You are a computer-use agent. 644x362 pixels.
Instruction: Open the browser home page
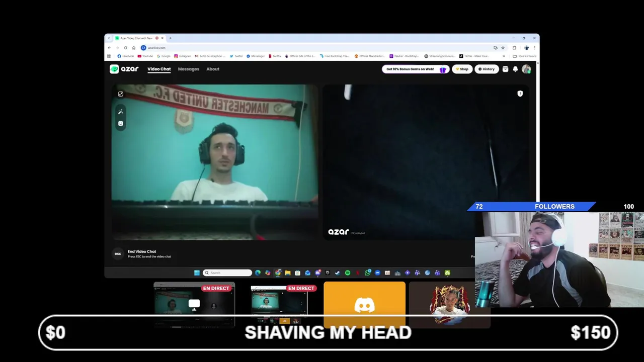[x=134, y=48]
